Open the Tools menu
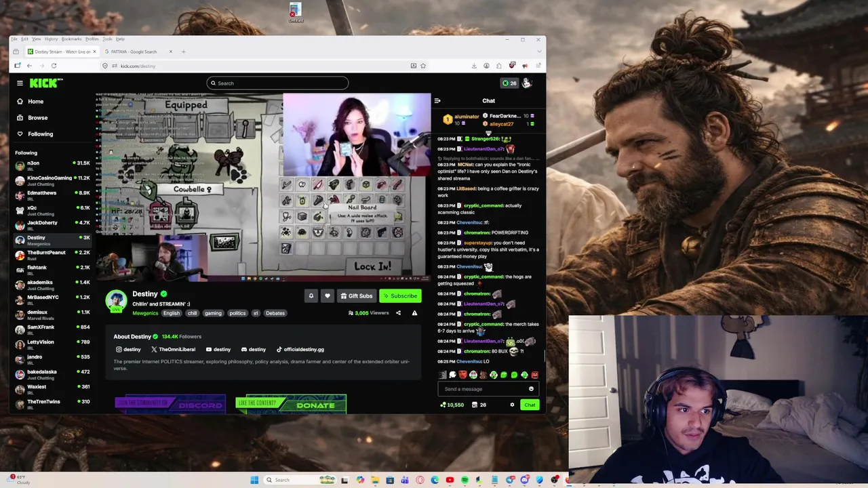Image resolution: width=868 pixels, height=488 pixels. click(107, 39)
